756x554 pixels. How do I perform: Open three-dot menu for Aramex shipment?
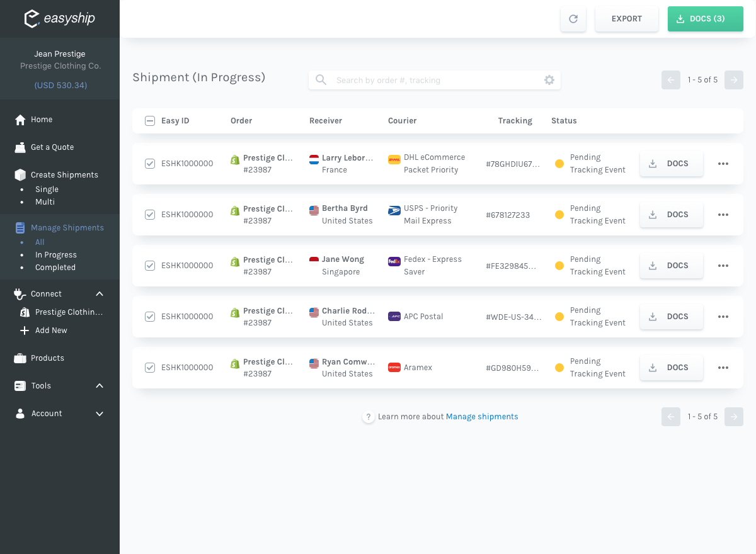(723, 368)
